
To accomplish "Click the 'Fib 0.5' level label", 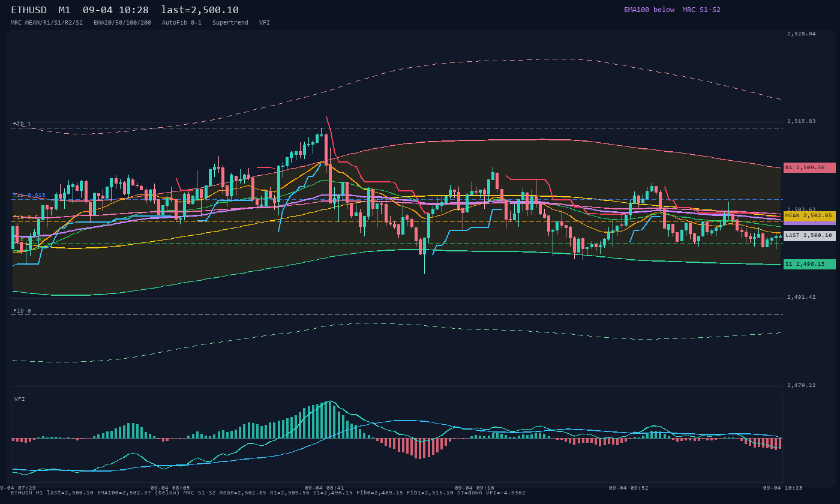I will 25,217.
